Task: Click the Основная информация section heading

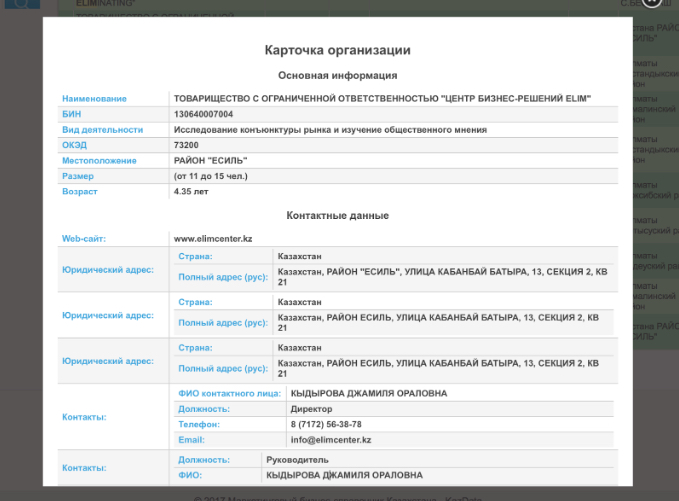Action: click(338, 75)
